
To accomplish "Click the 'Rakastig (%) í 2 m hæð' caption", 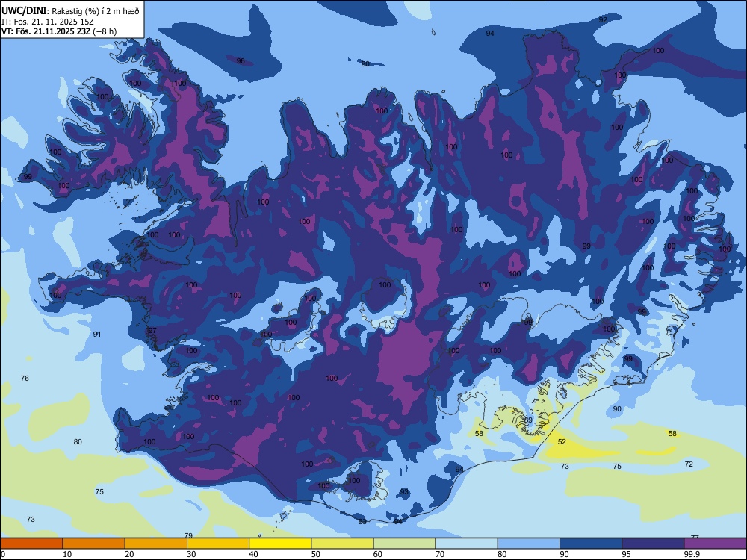I will point(96,11).
